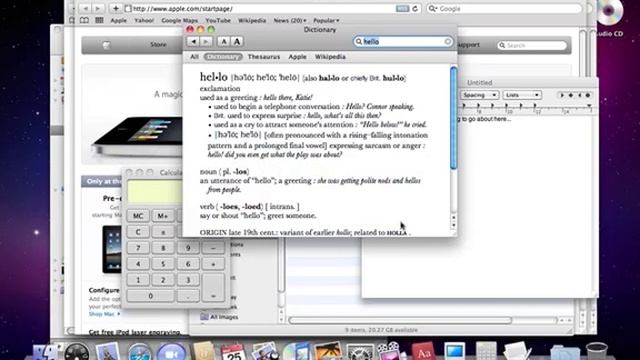The width and height of the screenshot is (640, 360).
Task: Add bookmark with Safari plus button
Action: tap(116, 8)
